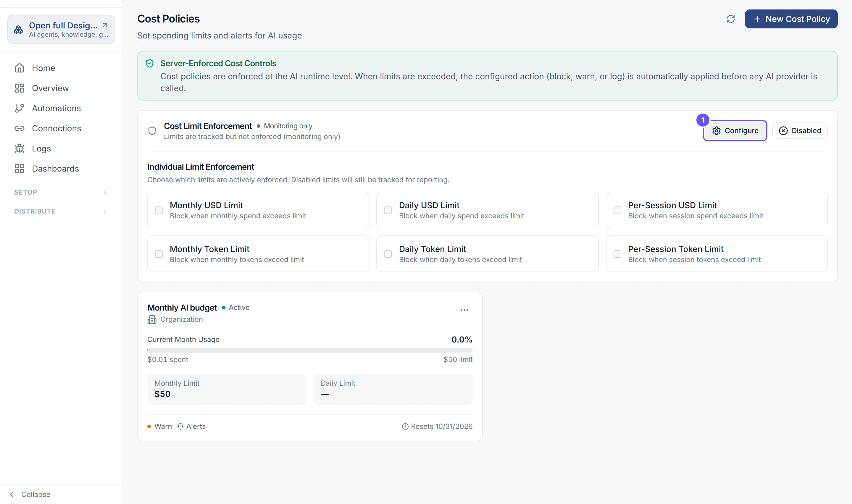Enable the Daily USD Limit checkbox
This screenshot has height=504, width=852.
click(x=388, y=210)
